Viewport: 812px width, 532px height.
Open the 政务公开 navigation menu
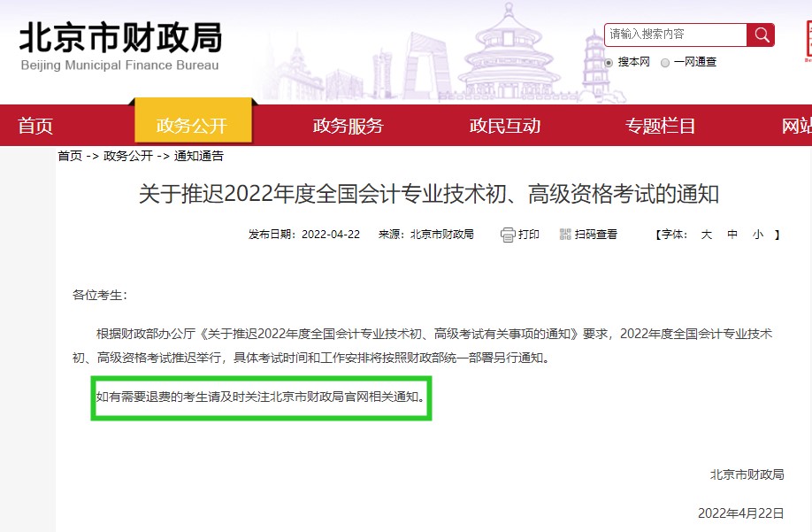tap(194, 127)
